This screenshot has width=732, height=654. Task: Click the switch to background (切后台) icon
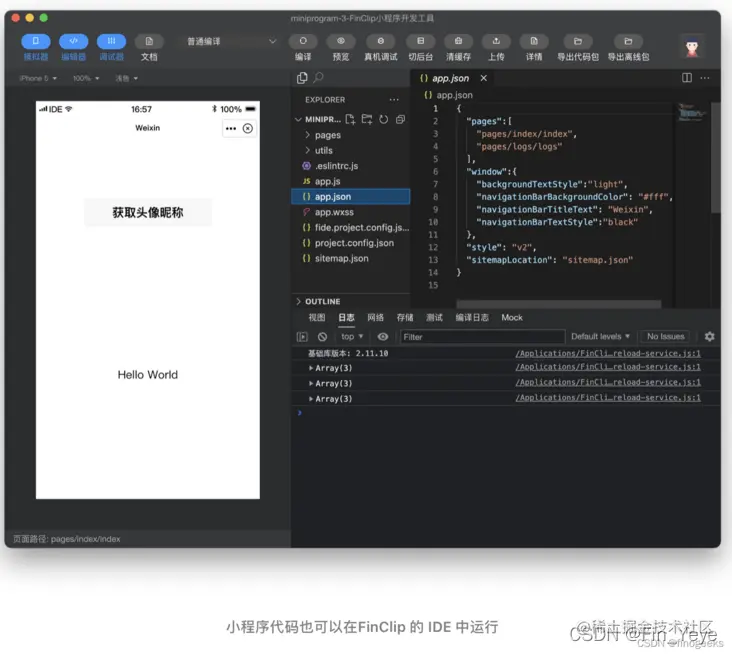point(420,42)
